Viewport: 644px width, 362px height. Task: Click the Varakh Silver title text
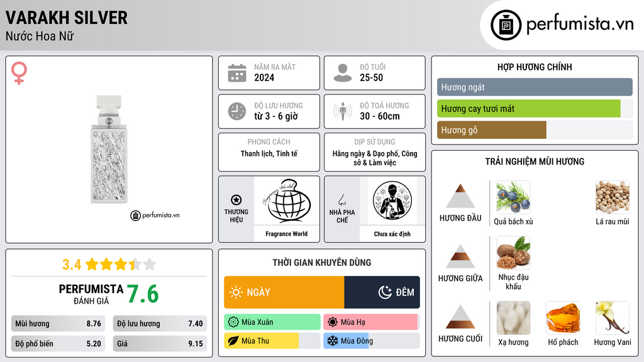pos(67,18)
